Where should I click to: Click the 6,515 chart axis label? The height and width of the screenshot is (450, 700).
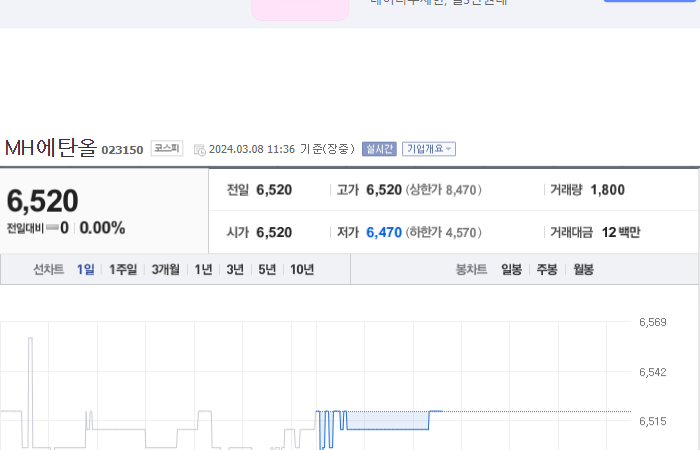coord(653,421)
